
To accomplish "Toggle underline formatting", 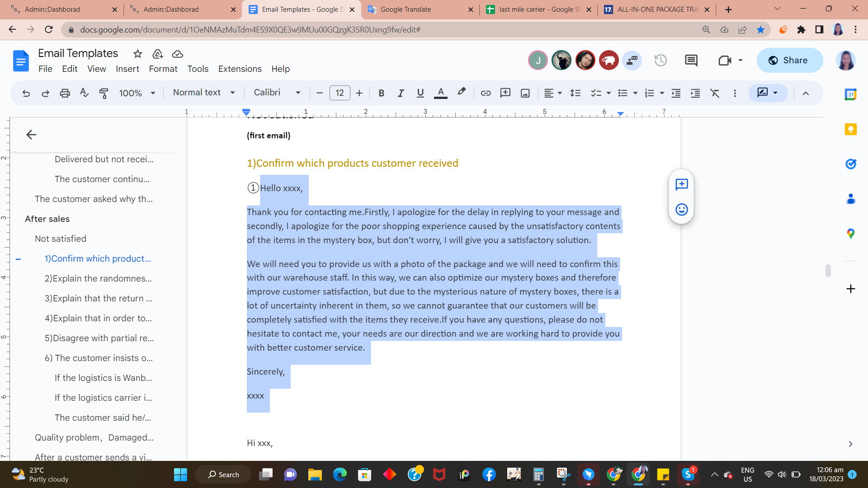I will tap(420, 93).
